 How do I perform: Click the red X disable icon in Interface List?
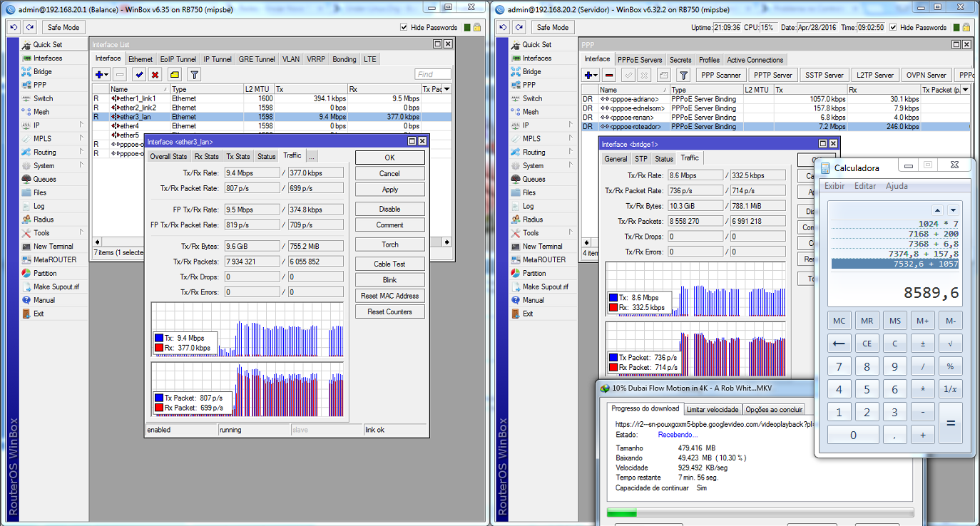[155, 75]
